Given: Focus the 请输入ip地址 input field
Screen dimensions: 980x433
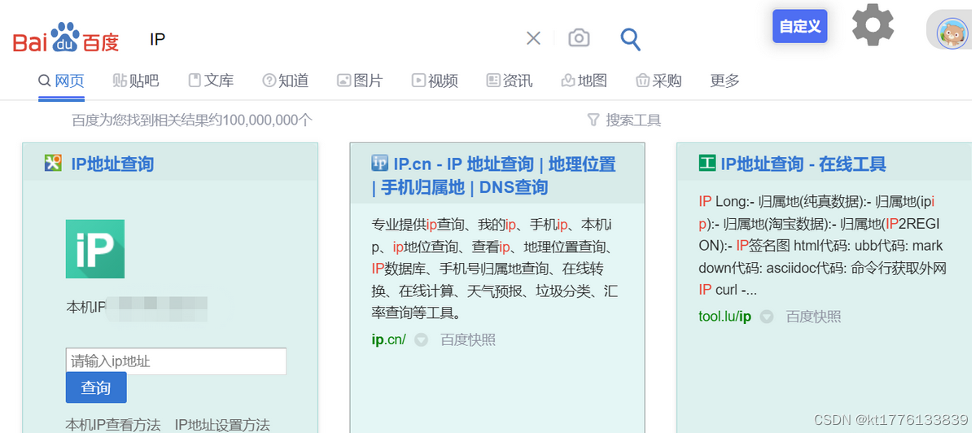Looking at the screenshot, I should click(x=176, y=361).
